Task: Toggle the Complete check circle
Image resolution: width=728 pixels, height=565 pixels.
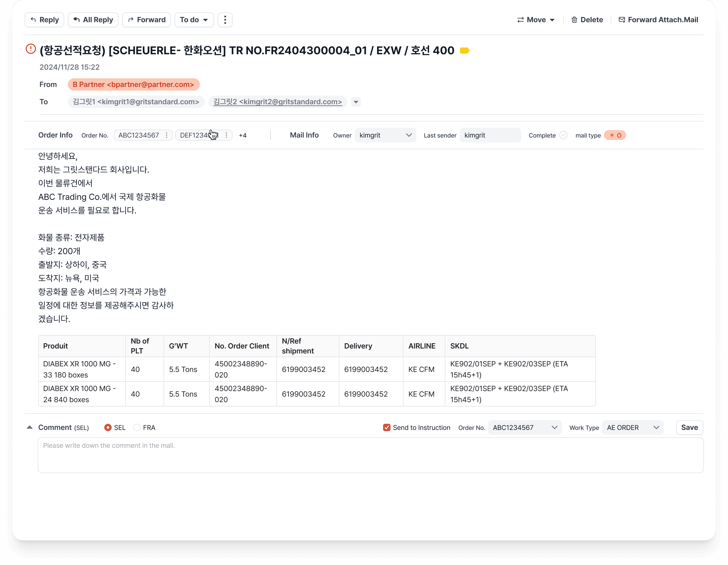Action: coord(563,135)
